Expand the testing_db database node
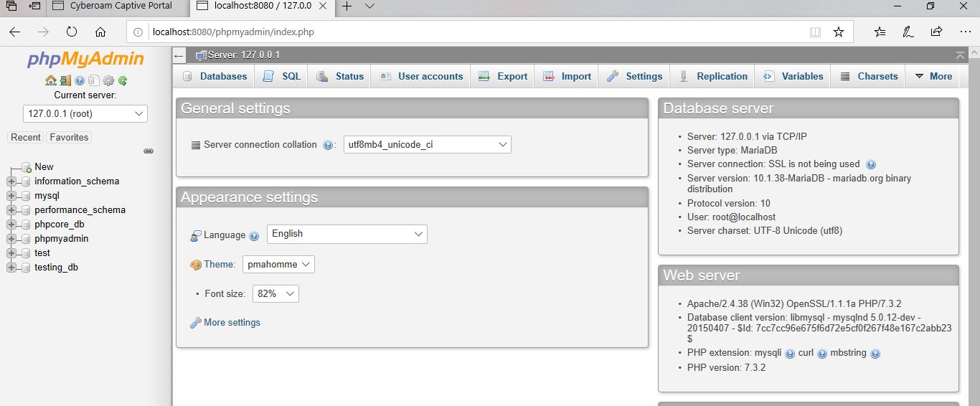The height and width of the screenshot is (406, 980). 11,268
